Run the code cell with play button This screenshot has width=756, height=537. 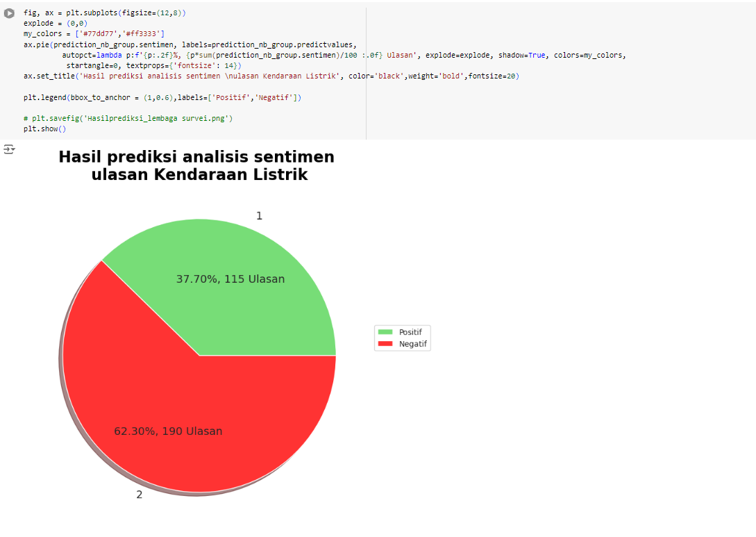click(9, 13)
